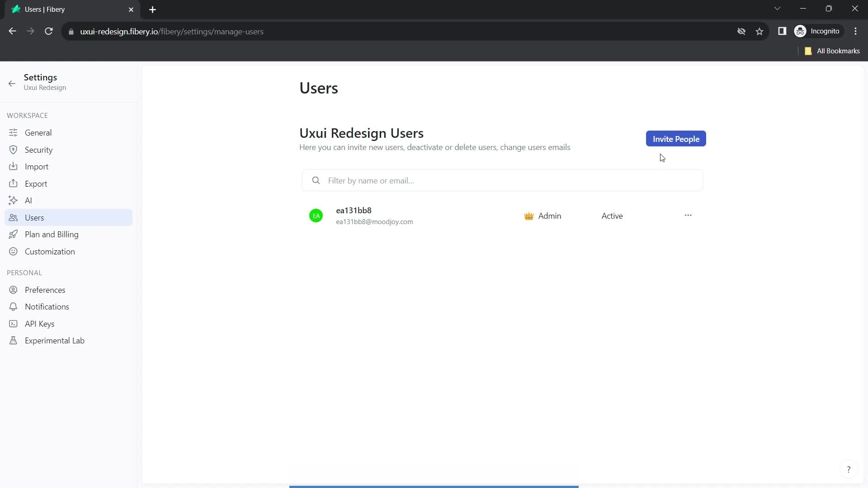This screenshot has width=868, height=488.
Task: Click the filter by name or email field
Action: 503,180
